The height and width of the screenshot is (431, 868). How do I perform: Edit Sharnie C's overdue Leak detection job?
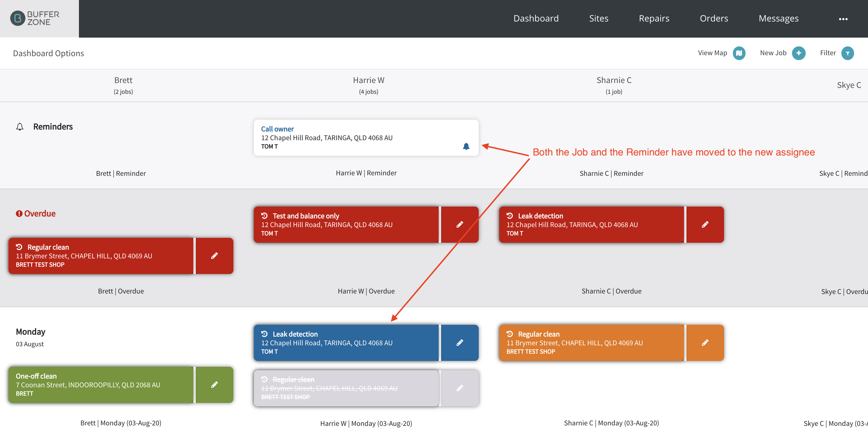click(705, 225)
